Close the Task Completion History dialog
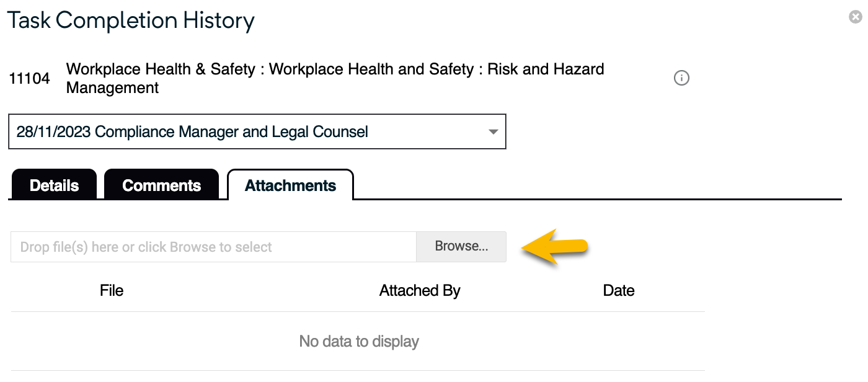 coord(856,17)
